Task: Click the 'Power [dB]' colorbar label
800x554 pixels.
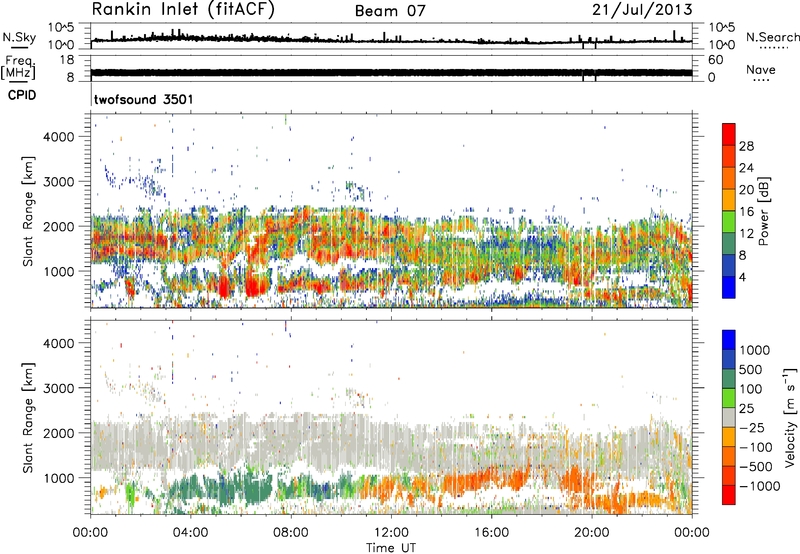Action: (x=763, y=211)
